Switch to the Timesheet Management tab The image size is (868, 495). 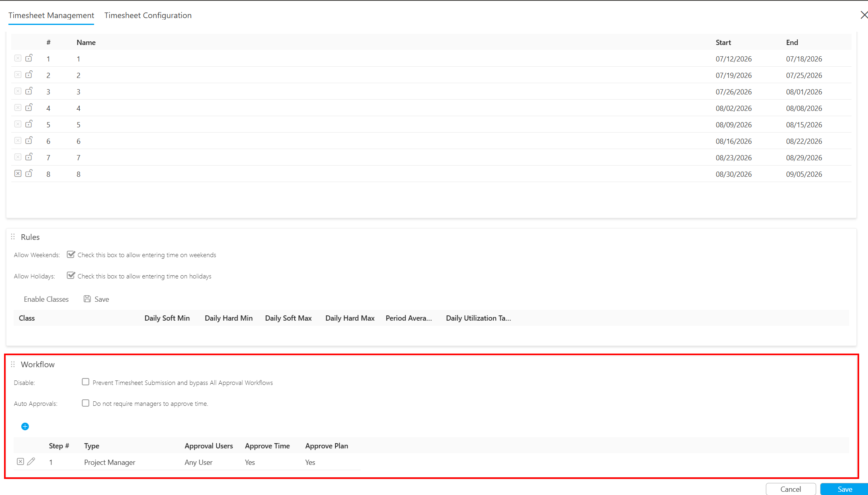pos(51,15)
